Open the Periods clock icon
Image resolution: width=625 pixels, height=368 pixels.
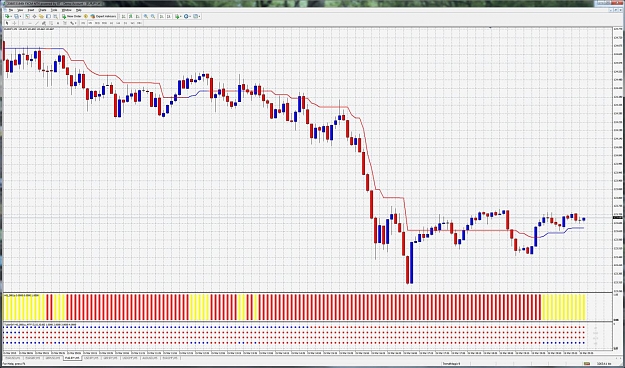[x=186, y=16]
